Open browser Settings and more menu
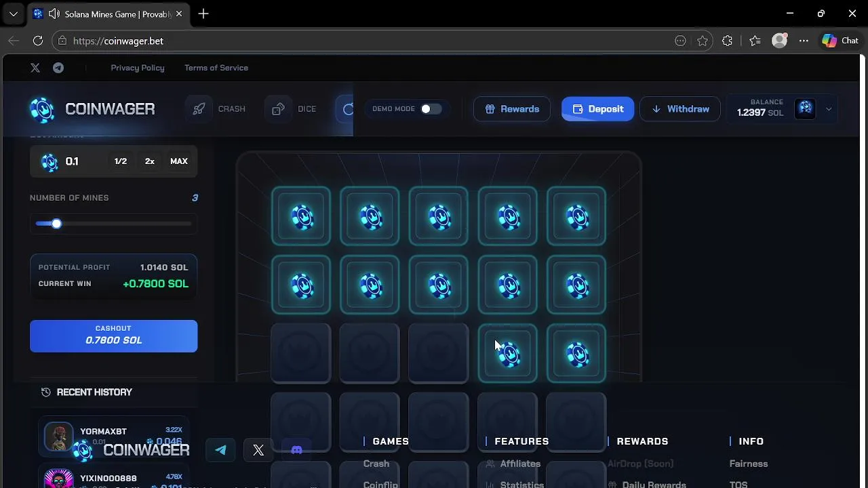 [x=804, y=41]
